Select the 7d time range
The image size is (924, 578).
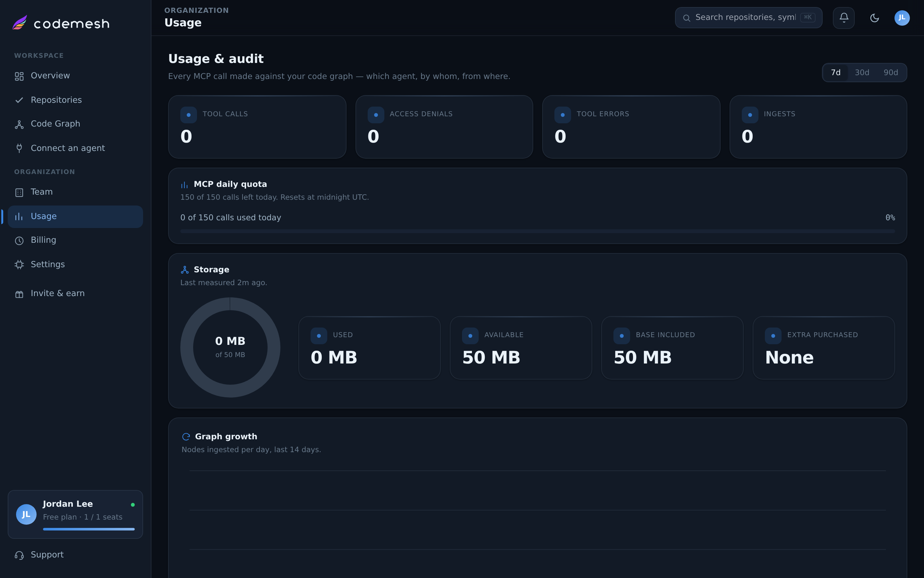tap(835, 73)
